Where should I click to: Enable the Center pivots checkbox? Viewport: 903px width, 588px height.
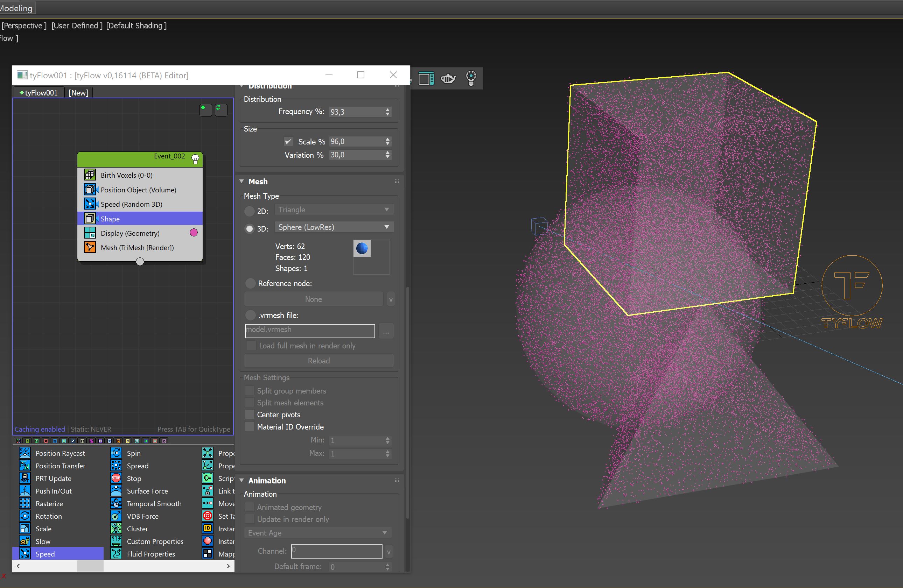pyautogui.click(x=249, y=414)
